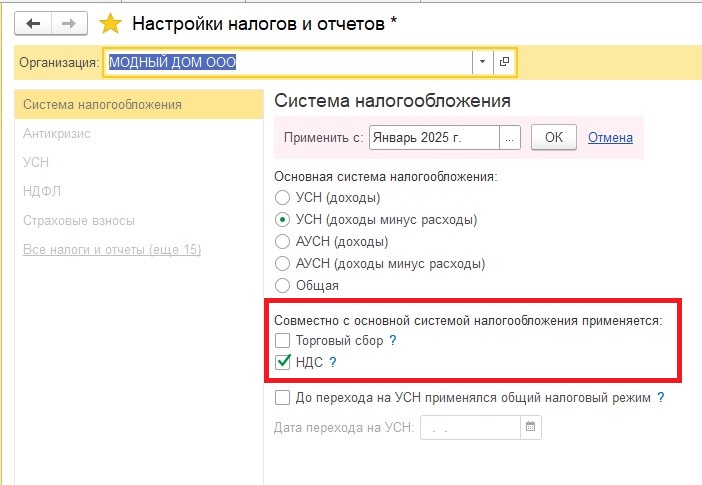Check До перехода на УСН применялся общий режим
The image size is (702, 485).
(283, 397)
